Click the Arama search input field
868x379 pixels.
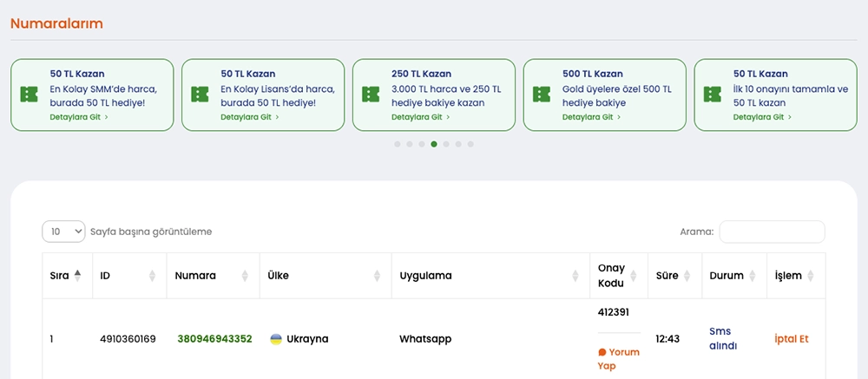tap(772, 232)
